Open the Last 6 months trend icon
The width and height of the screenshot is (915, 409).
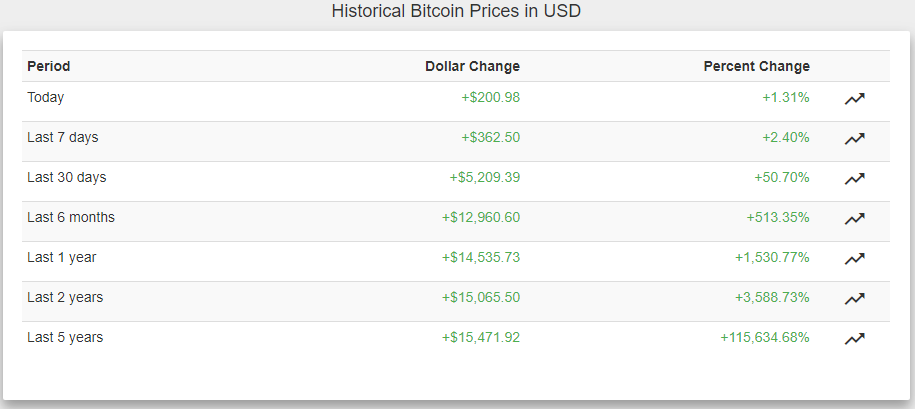click(854, 218)
